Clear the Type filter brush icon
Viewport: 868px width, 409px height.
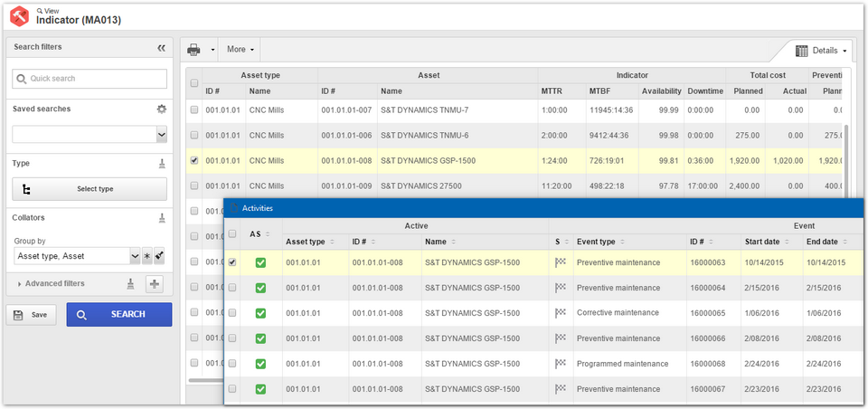162,164
